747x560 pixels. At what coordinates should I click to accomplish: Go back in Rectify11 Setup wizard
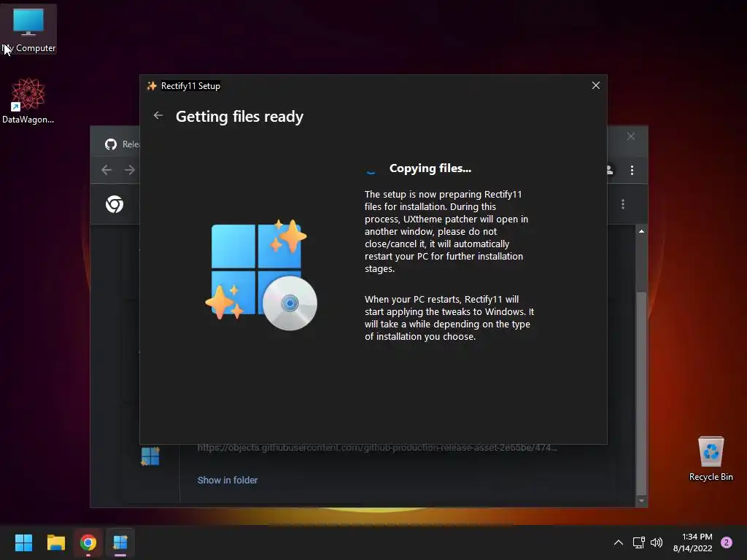[158, 116]
